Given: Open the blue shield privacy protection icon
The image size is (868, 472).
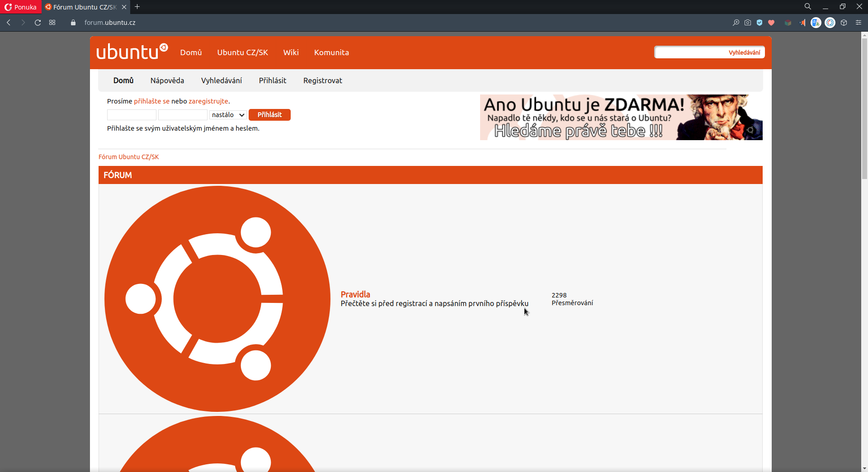Looking at the screenshot, I should pos(759,23).
